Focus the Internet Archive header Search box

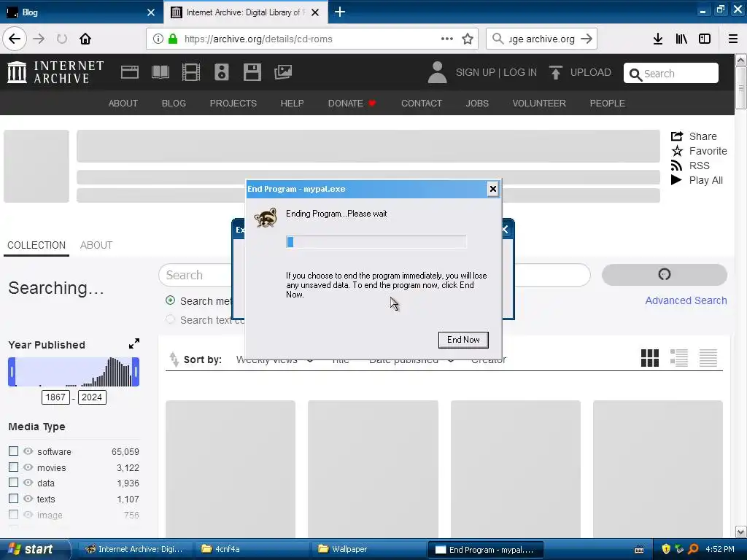[x=671, y=74]
